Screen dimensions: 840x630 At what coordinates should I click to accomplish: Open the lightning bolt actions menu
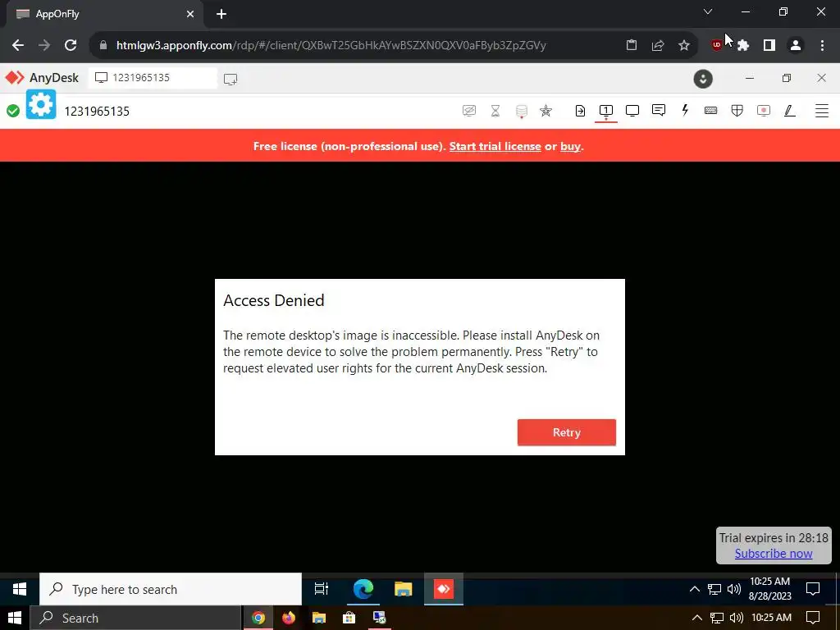click(685, 111)
